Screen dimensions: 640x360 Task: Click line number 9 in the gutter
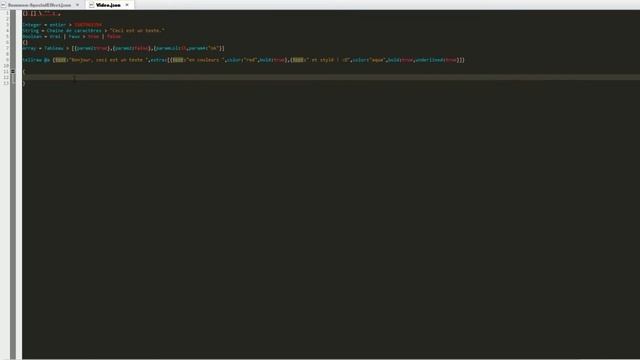point(7,60)
